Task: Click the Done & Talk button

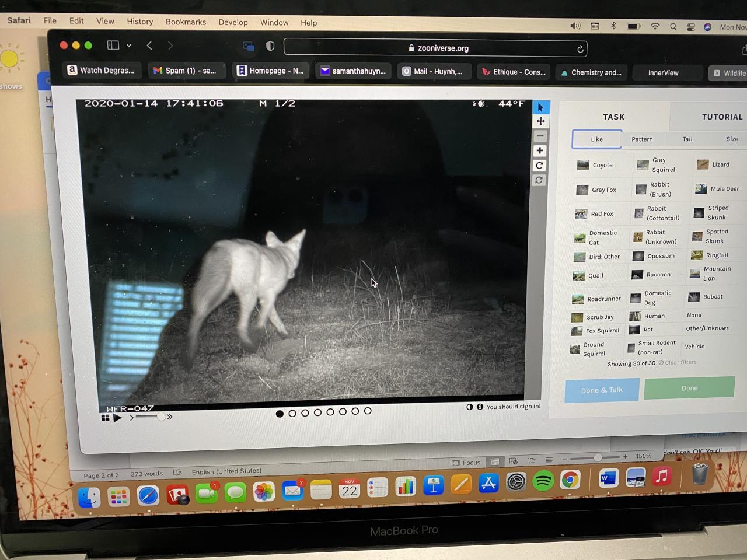Action: [602, 390]
